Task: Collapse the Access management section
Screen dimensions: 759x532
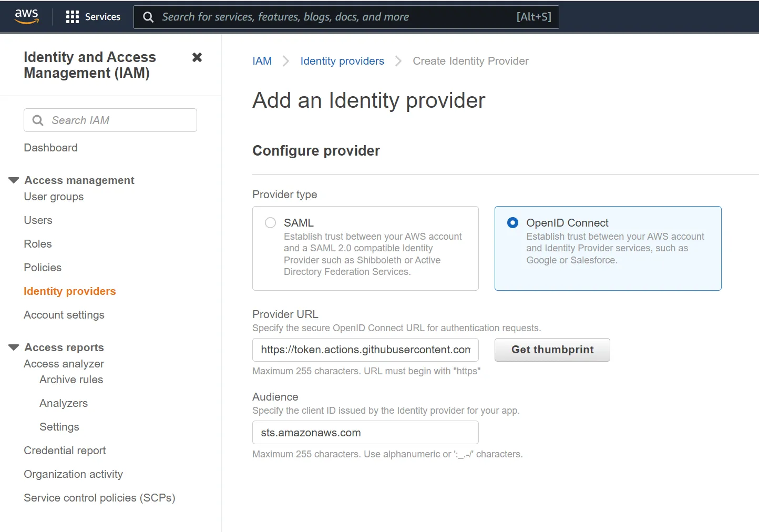Action: tap(13, 179)
